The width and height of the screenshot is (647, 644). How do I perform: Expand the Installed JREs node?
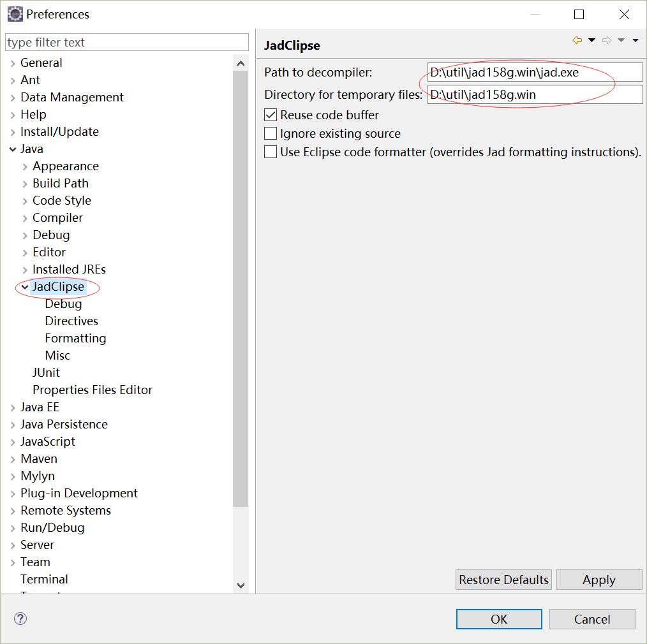point(25,270)
